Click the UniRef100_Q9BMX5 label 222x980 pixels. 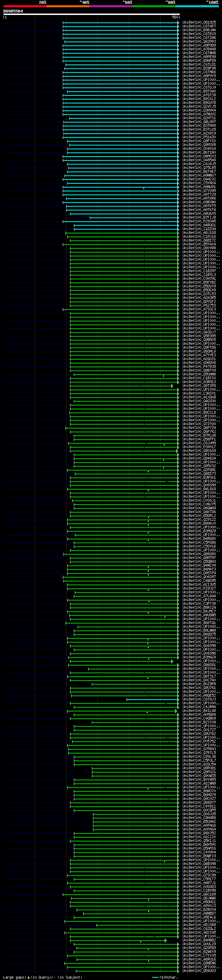(199, 340)
